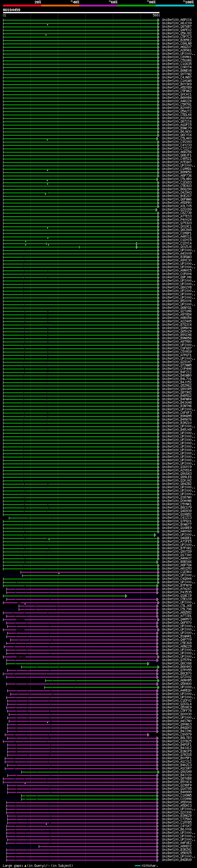Click the query end position 568
This screenshot has width=197, height=868.
click(x=155, y=15)
